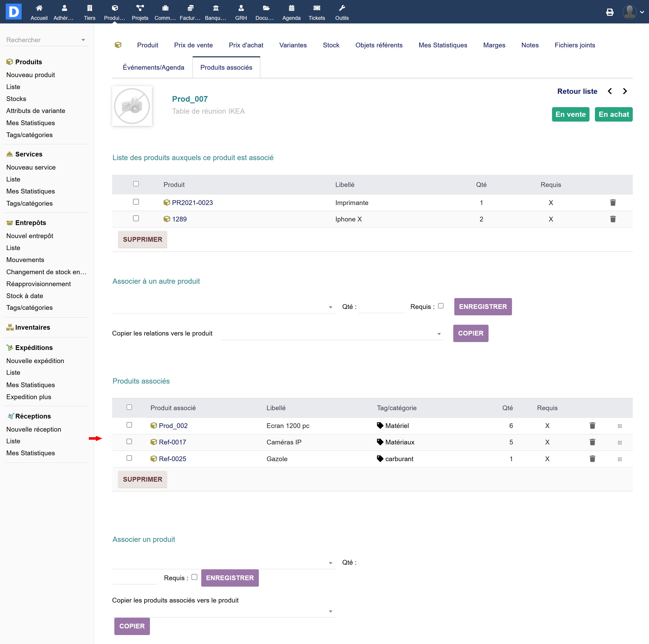Image resolution: width=649 pixels, height=644 pixels.
Task: Open user avatar menu chevron
Action: pyautogui.click(x=642, y=12)
